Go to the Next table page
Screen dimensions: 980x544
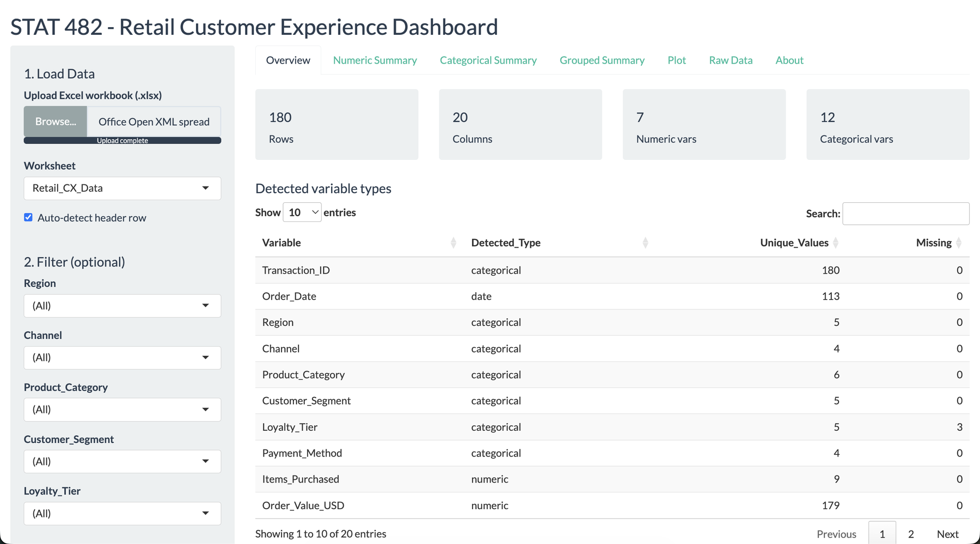point(947,534)
